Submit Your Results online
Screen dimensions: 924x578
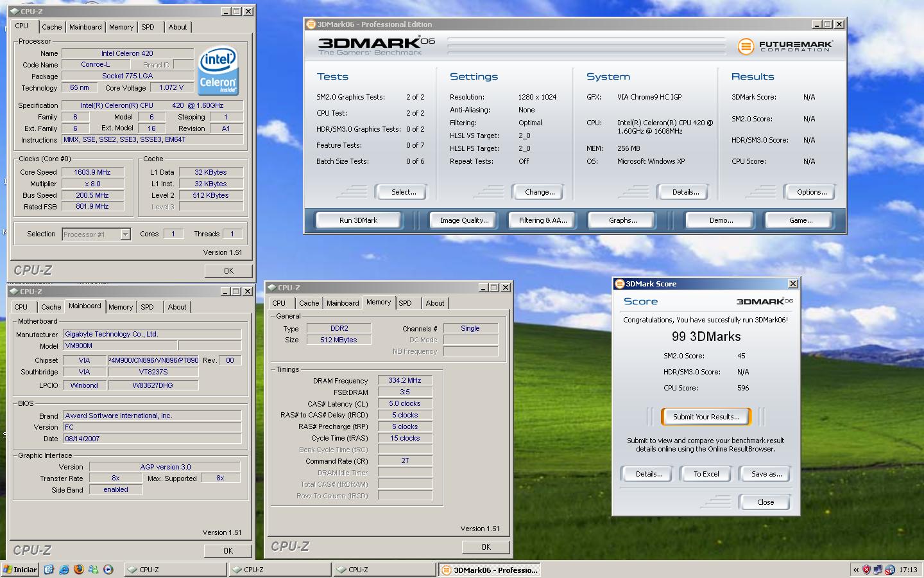coord(706,417)
